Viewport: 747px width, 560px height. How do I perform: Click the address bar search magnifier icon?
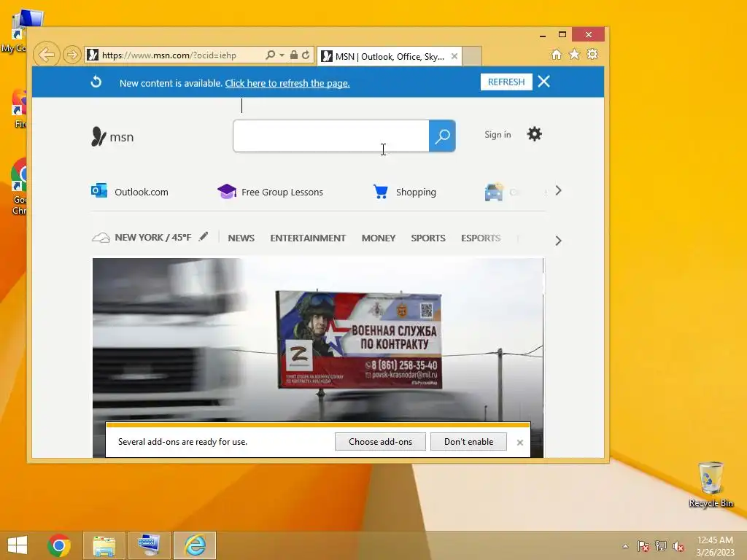point(270,55)
